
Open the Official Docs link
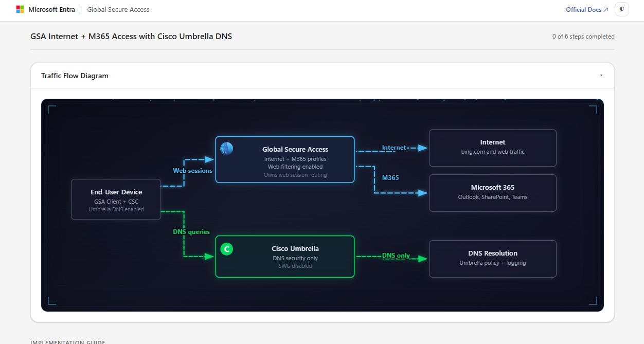[587, 10]
